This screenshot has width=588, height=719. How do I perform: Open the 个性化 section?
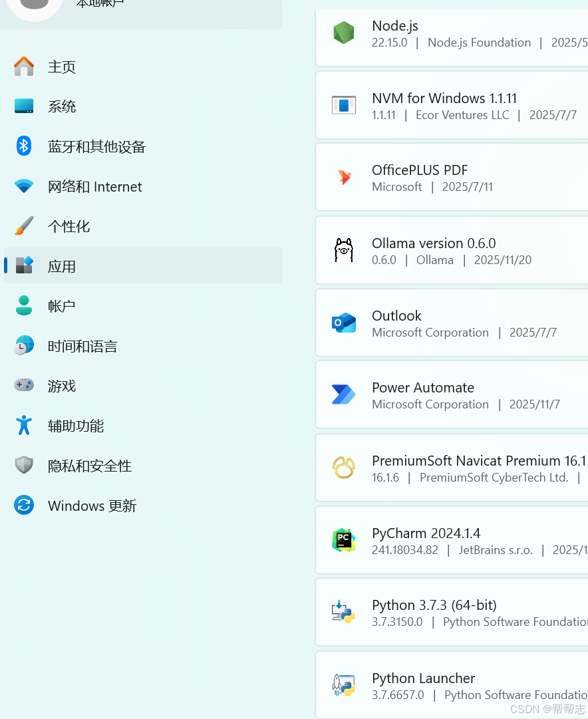(x=143, y=225)
